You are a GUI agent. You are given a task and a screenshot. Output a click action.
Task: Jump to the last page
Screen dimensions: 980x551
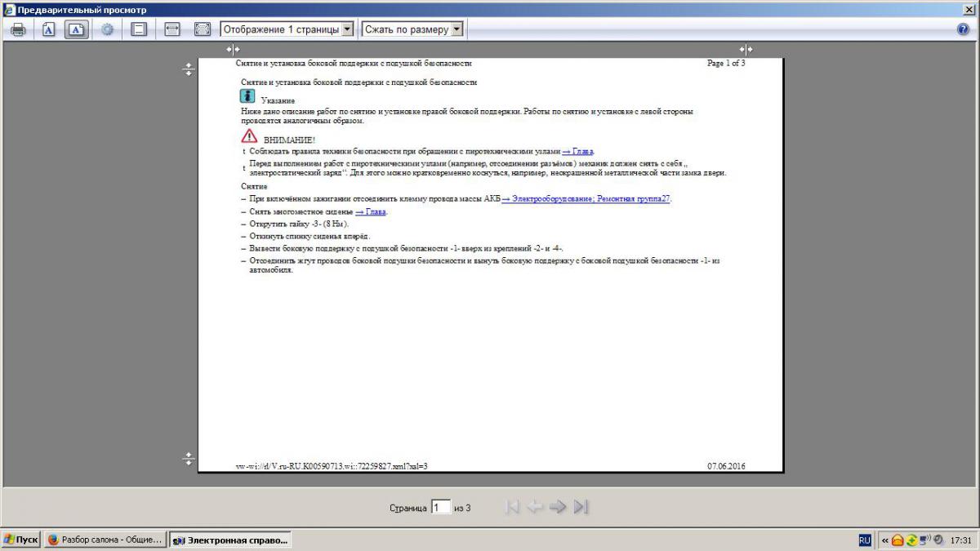pyautogui.click(x=581, y=507)
